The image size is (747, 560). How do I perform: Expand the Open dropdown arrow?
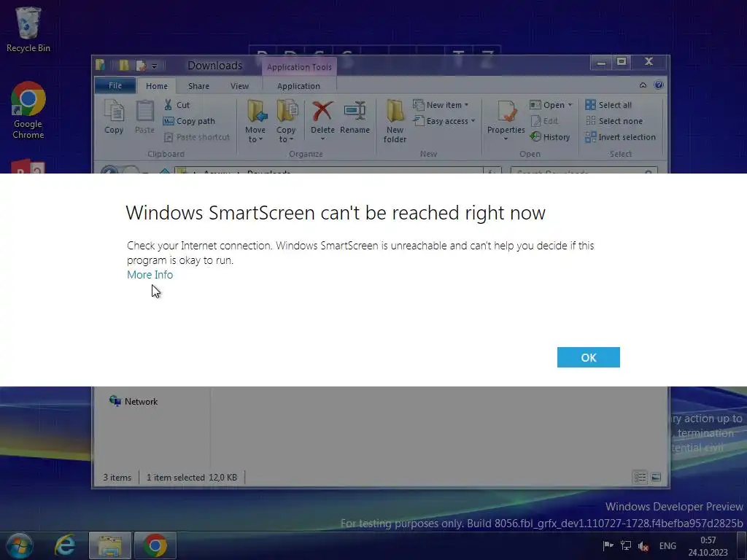570,105
